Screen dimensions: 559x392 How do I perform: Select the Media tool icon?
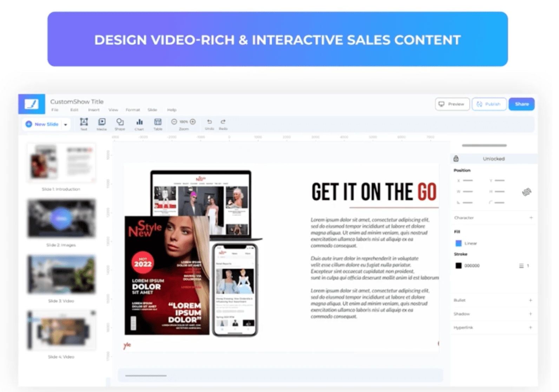pyautogui.click(x=102, y=122)
